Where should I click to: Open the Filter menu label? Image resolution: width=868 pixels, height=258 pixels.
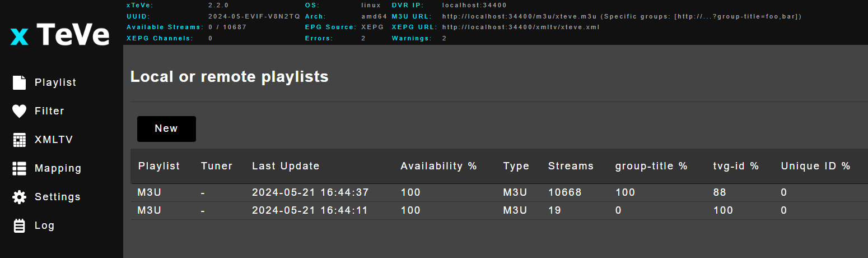pyautogui.click(x=49, y=111)
